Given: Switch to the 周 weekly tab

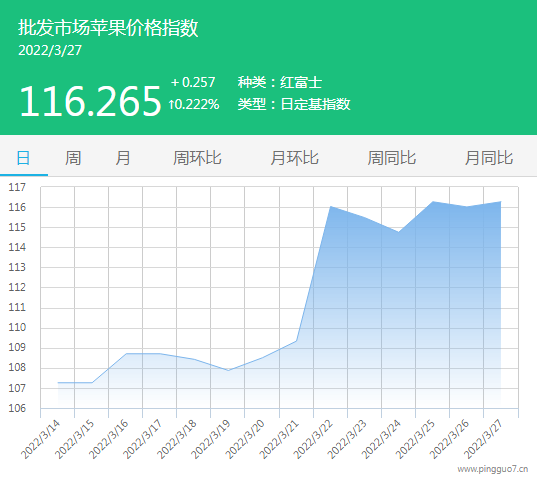Looking at the screenshot, I should (73, 158).
